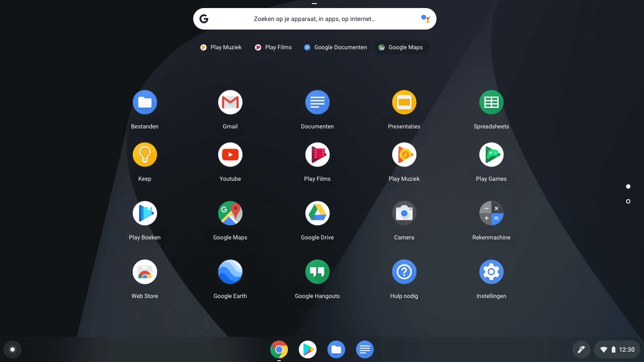Open the Play Boeken app

(144, 213)
